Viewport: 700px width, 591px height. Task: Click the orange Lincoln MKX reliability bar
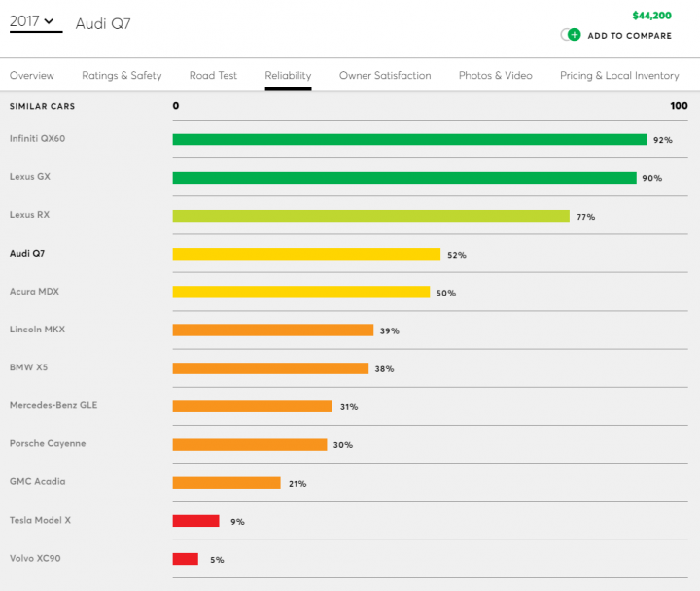273,330
